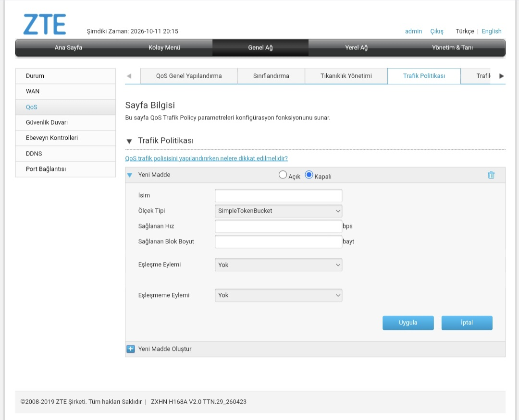The height and width of the screenshot is (420, 519).
Task: Click the Çıkış logout link
Action: point(436,31)
